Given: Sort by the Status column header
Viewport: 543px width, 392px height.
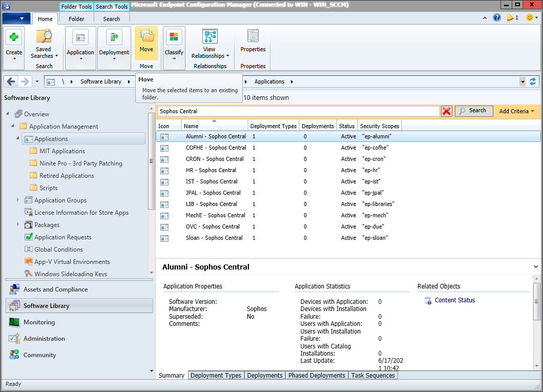Looking at the screenshot, I should point(347,126).
